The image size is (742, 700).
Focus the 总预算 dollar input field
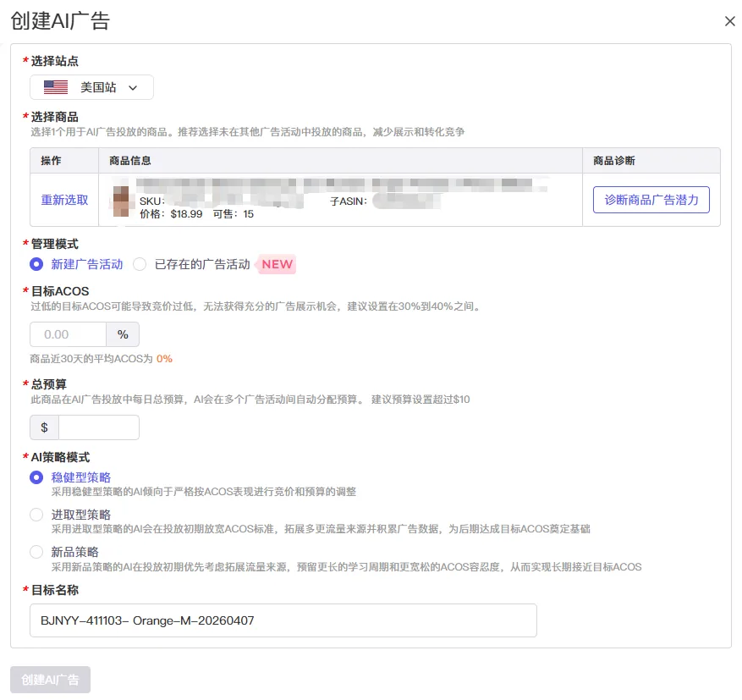point(99,427)
